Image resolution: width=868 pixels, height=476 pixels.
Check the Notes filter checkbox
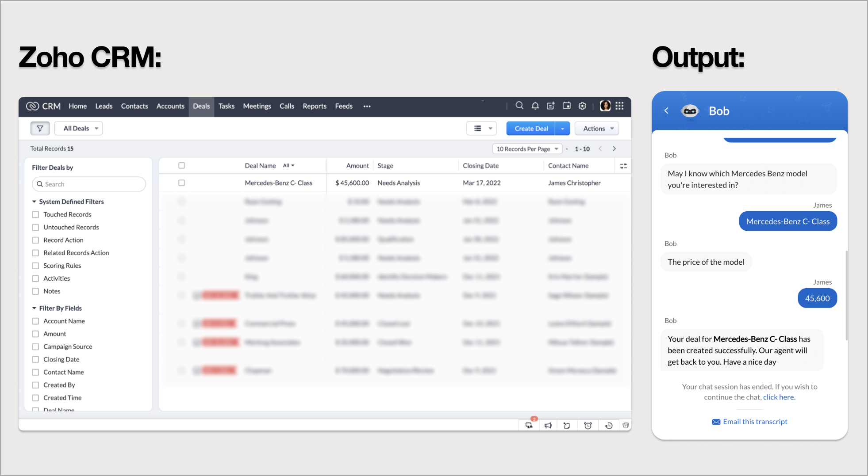[x=35, y=291]
